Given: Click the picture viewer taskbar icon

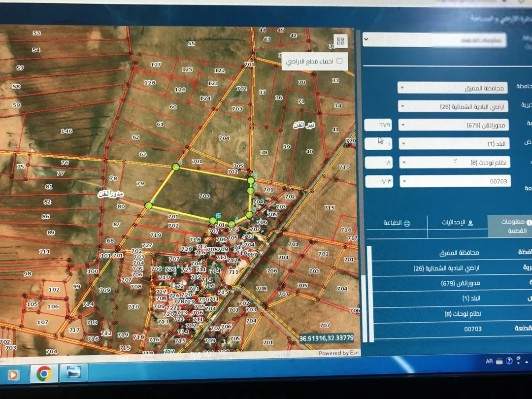Looking at the screenshot, I should pos(73,372).
